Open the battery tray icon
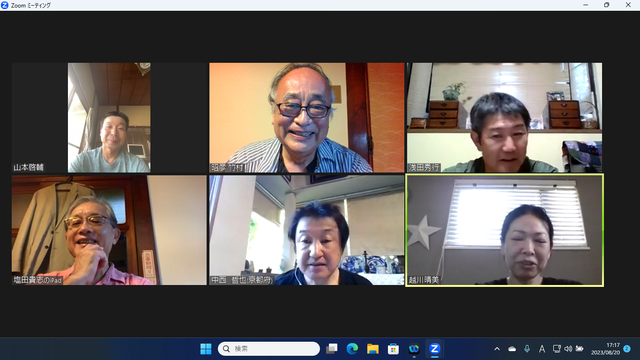 point(579,349)
